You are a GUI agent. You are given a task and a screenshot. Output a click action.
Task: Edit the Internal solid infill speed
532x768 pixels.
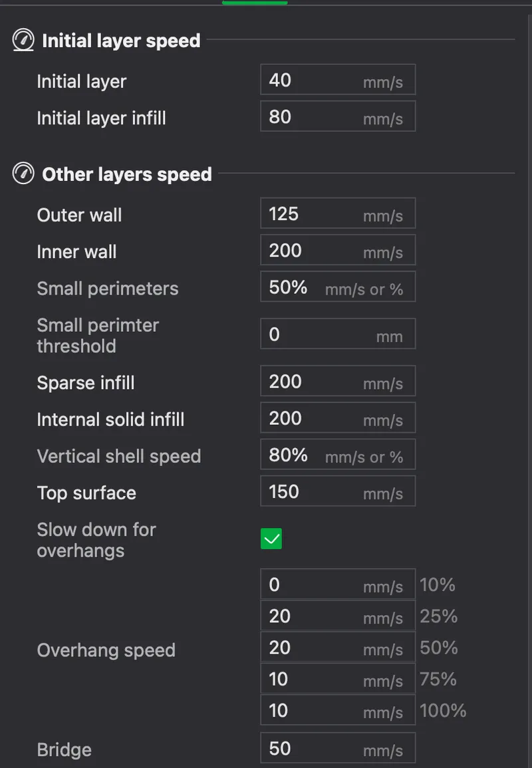[338, 418]
